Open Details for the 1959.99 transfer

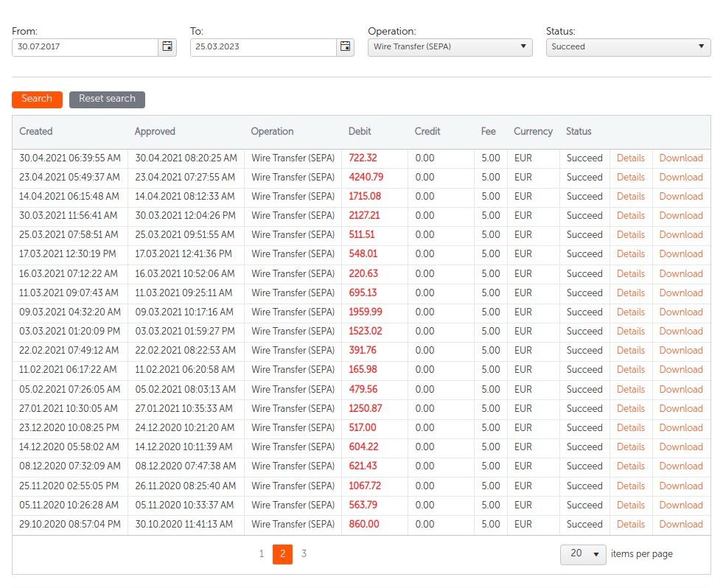tap(630, 312)
